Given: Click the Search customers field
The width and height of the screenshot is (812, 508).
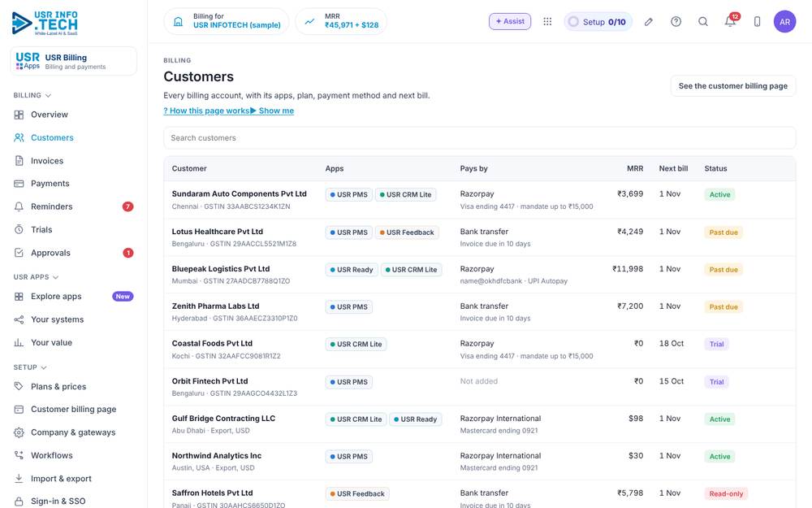Looking at the screenshot, I should coord(480,138).
